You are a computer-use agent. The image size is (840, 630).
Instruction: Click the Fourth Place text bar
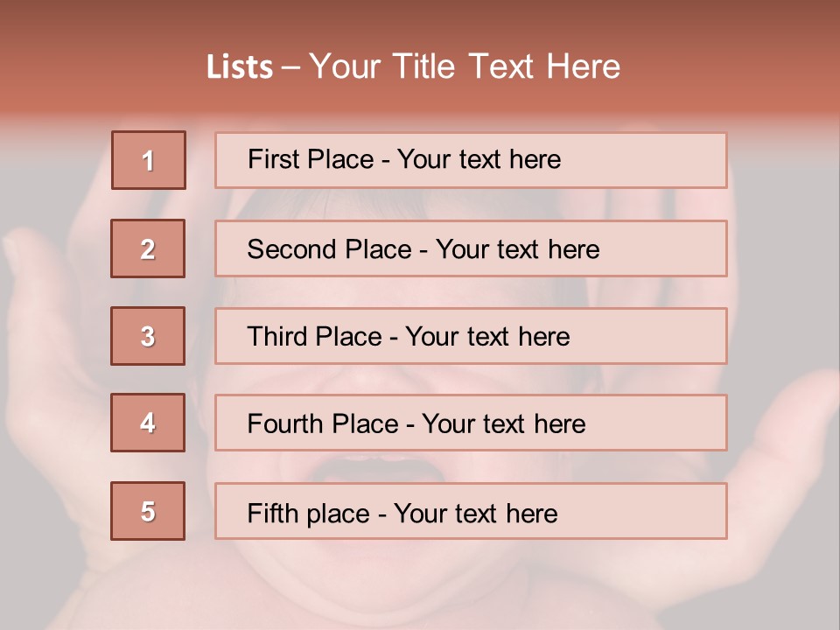click(x=471, y=423)
